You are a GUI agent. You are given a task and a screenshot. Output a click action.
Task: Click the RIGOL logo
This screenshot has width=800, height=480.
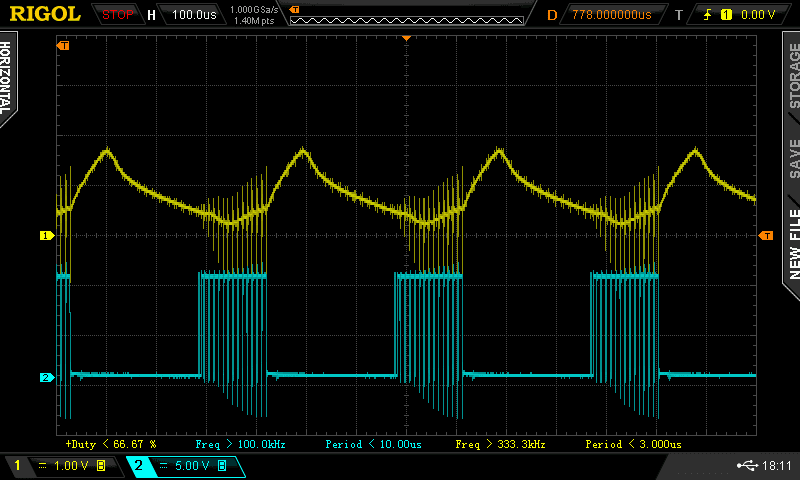point(45,14)
